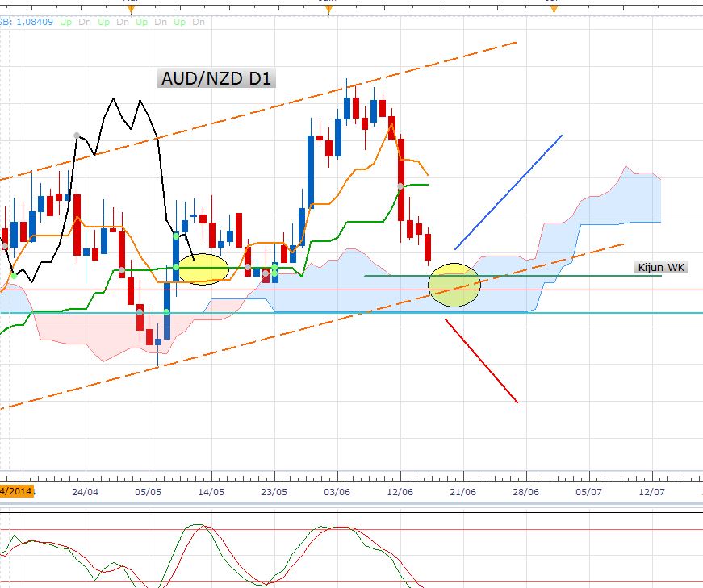The height and width of the screenshot is (588, 703).
Task: Click the 12/06 date on time axis
Action: point(400,492)
